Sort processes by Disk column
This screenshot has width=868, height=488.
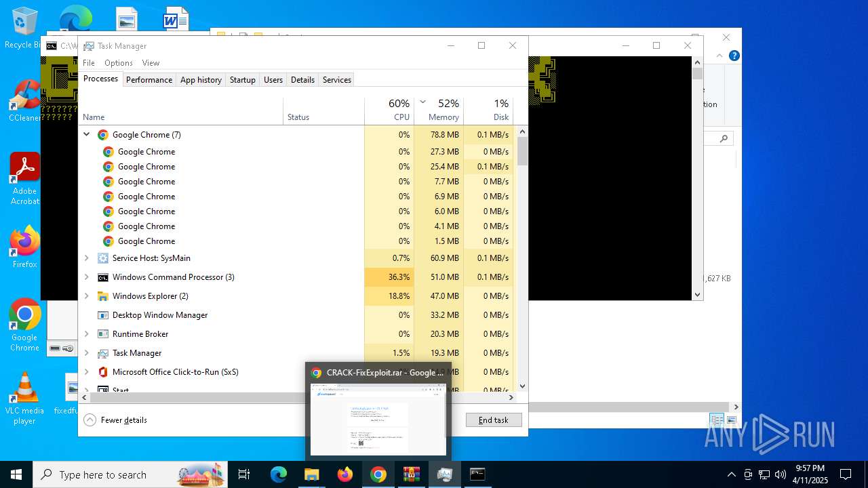pos(488,111)
